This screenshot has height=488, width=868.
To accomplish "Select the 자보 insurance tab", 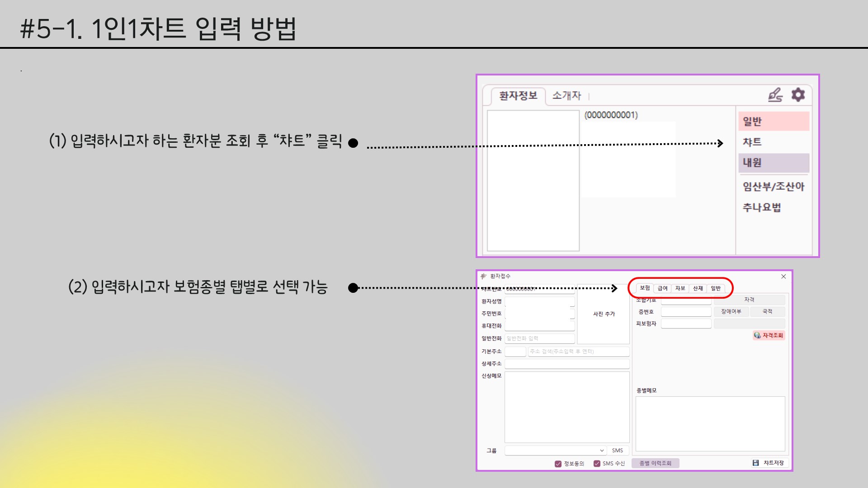I will pyautogui.click(x=680, y=288).
